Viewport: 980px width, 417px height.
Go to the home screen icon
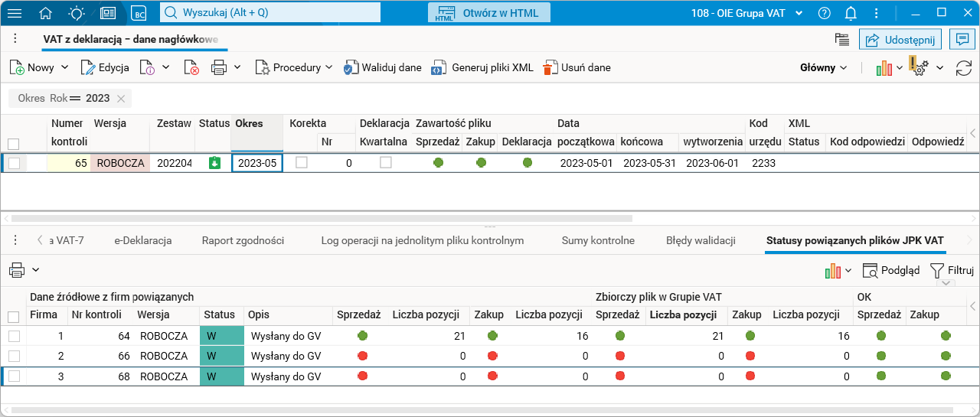point(46,13)
